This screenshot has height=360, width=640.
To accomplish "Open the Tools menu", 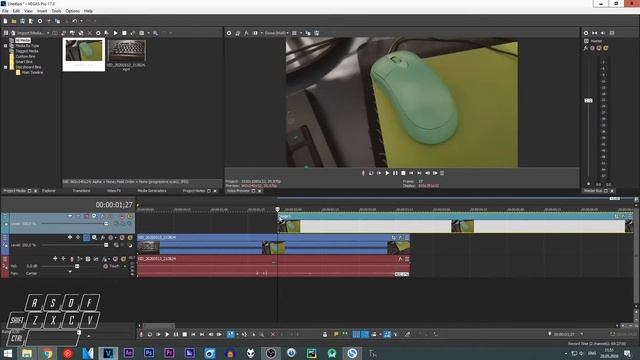I will click(x=56, y=11).
